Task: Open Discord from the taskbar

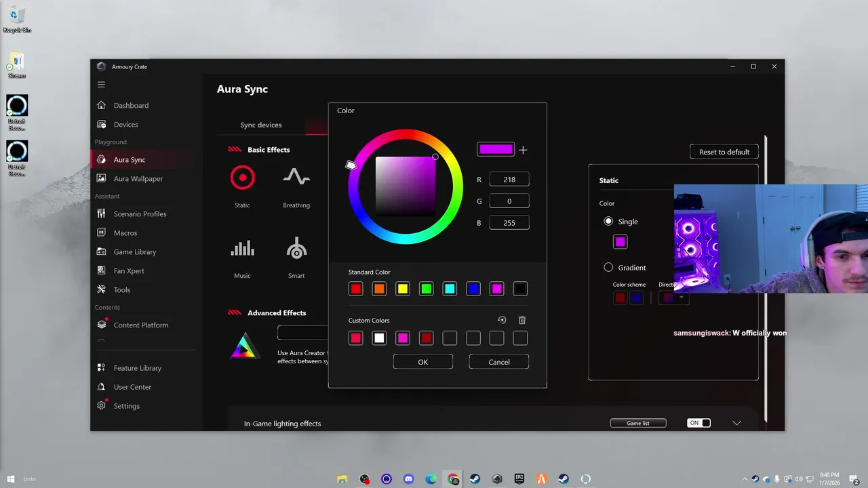Action: click(x=408, y=479)
